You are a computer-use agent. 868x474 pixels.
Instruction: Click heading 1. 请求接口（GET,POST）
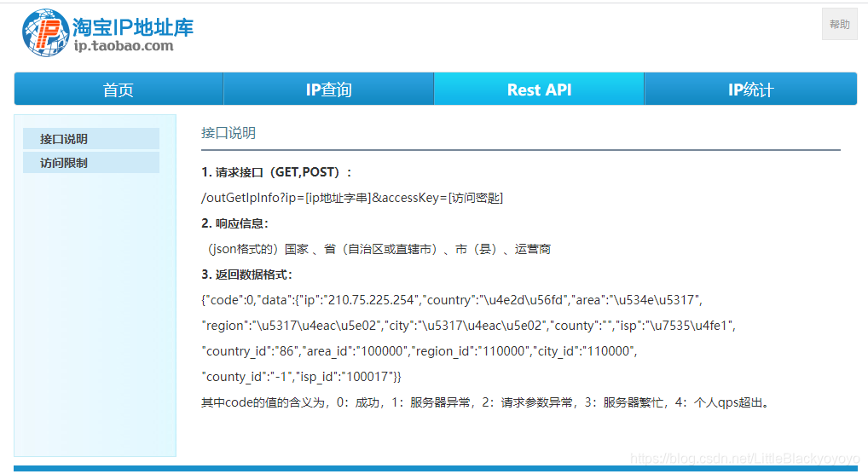[x=276, y=172]
